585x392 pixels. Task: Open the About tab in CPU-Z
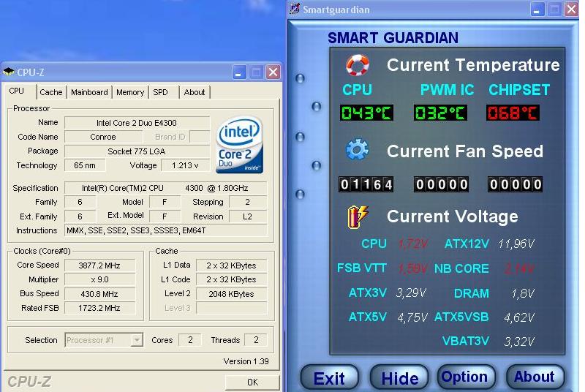[195, 92]
